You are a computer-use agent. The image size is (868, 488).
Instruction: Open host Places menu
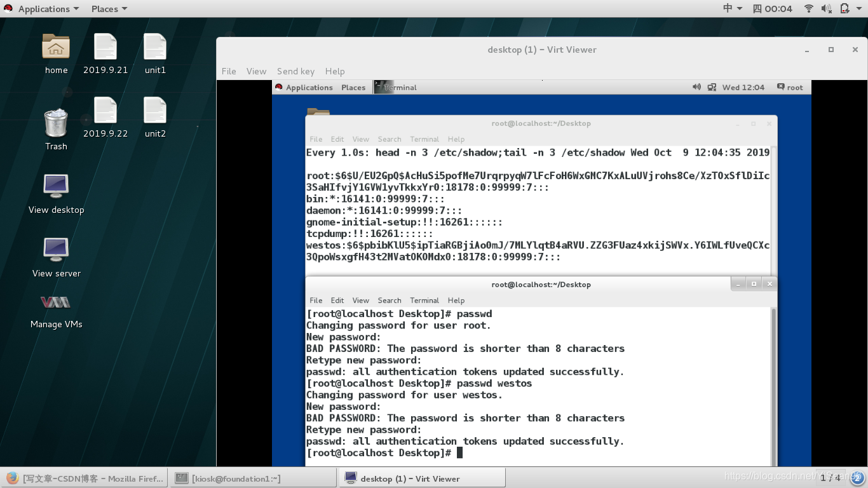pos(109,9)
